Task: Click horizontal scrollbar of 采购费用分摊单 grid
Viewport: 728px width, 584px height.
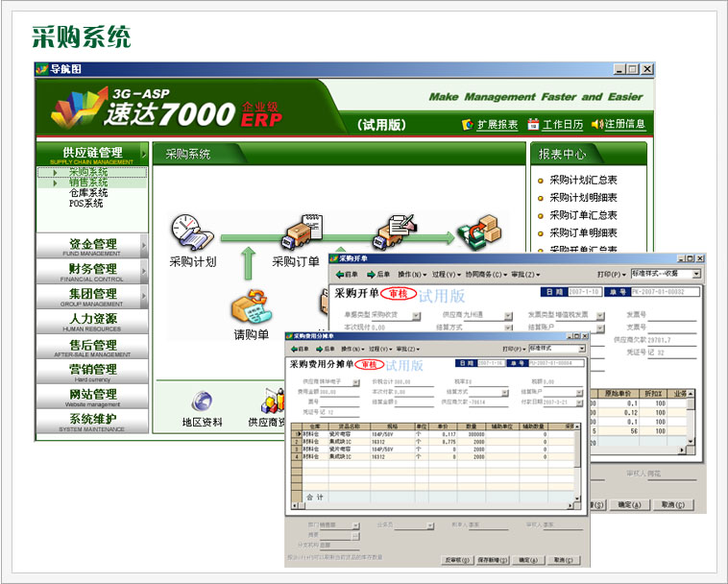Action: 432,505
